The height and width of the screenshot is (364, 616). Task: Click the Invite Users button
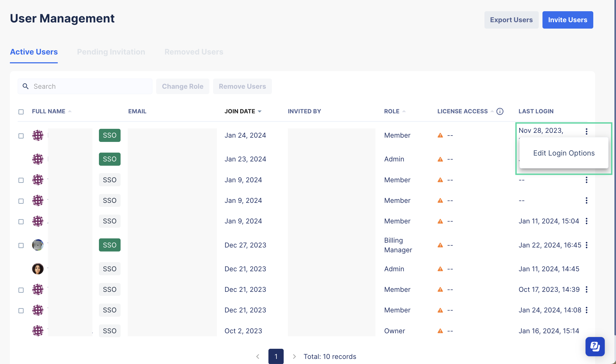point(568,20)
